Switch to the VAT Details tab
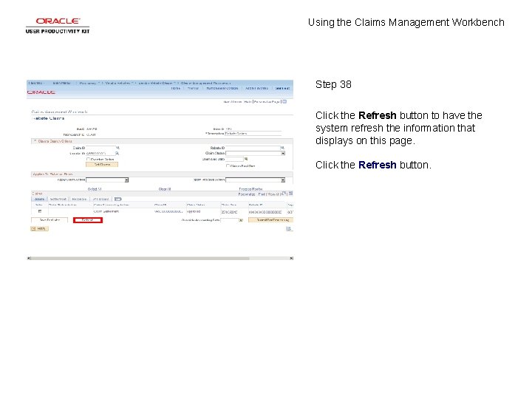Image resolution: width=532 pixels, height=399 pixels. click(101, 199)
